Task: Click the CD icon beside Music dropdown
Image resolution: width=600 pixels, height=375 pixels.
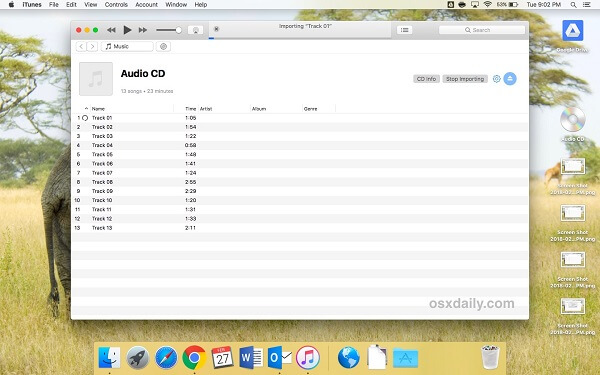Action: click(x=163, y=46)
